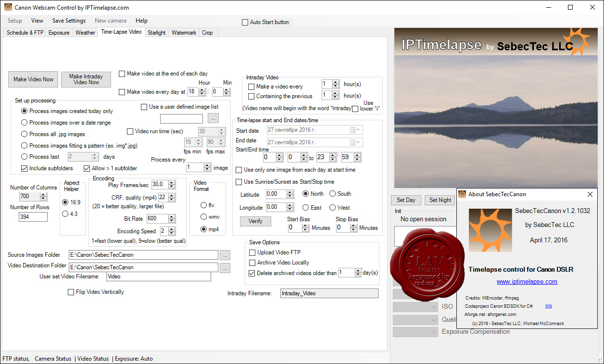Viewport: 604px width, 364px height.
Task: Switch to Schedule & FTP tab
Action: (x=25, y=33)
